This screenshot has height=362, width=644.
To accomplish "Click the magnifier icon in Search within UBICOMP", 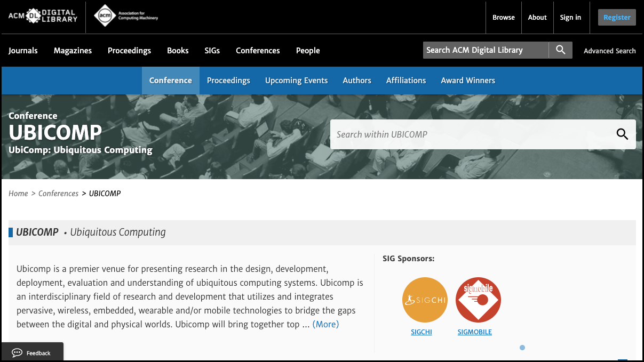I will [622, 134].
